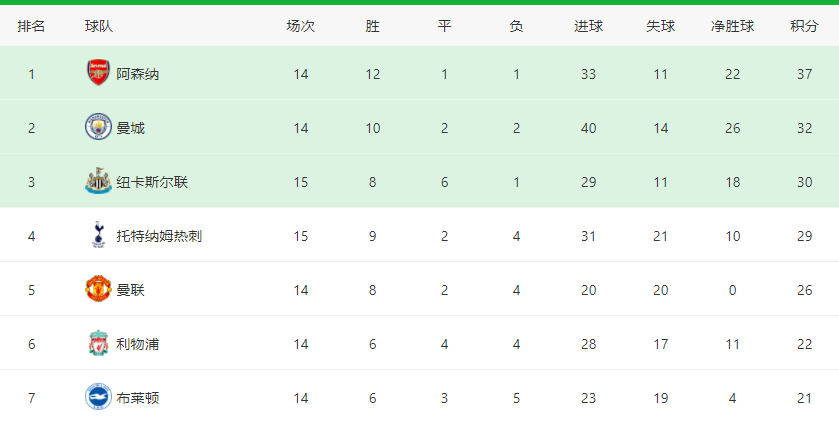
Task: Open the 曼城 team link
Action: point(131,128)
